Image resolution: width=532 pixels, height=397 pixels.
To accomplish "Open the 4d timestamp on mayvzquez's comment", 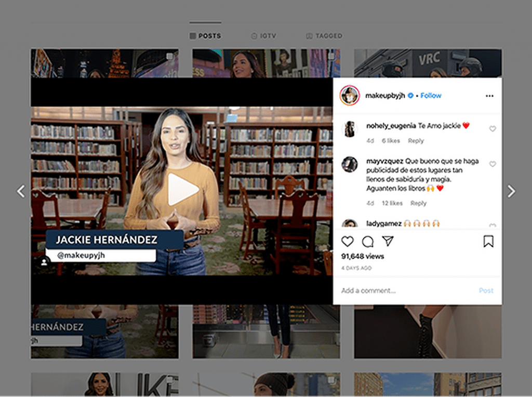I will coord(370,203).
